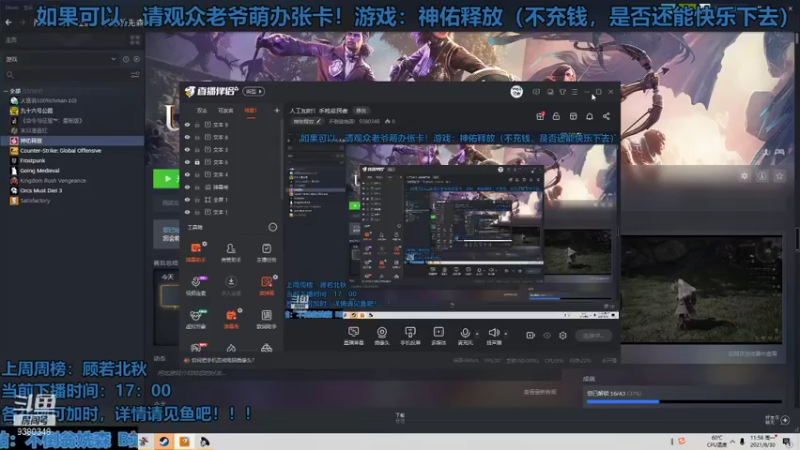Unlock the layer with the white closed padlock
The width and height of the screenshot is (800, 450).
(x=197, y=162)
